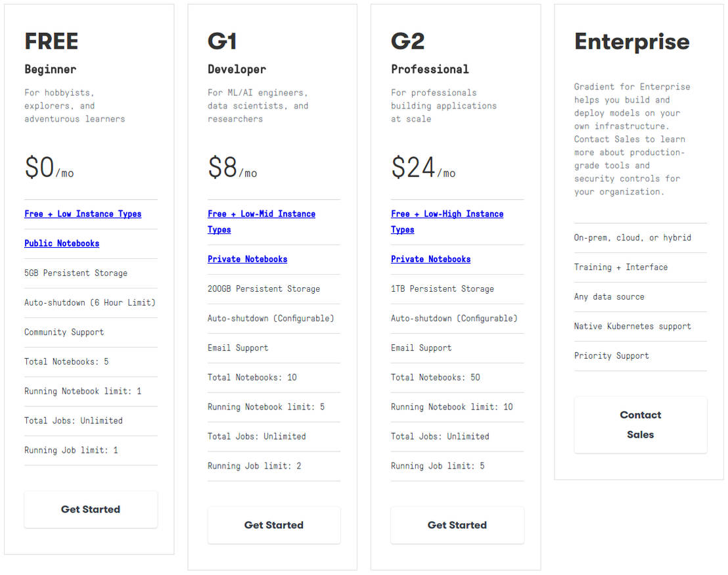Select the FREE plan heading
Image resolution: width=728 pixels, height=575 pixels.
tap(51, 41)
